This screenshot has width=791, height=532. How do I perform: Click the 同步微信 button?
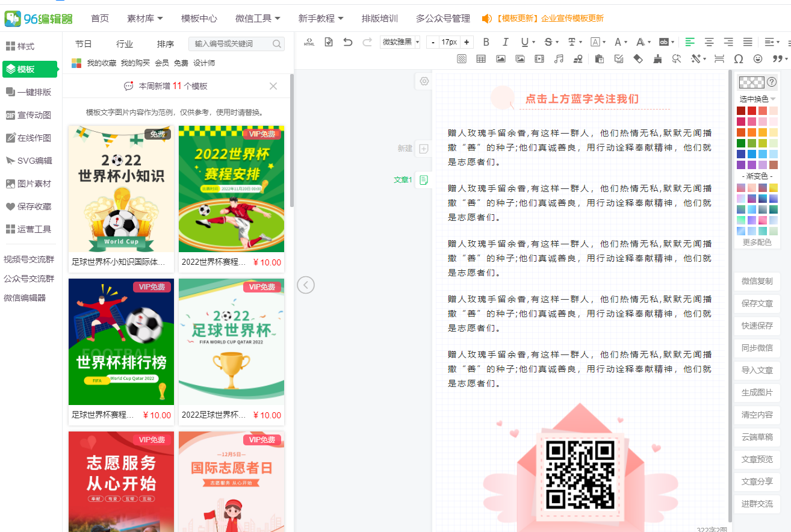coord(757,348)
